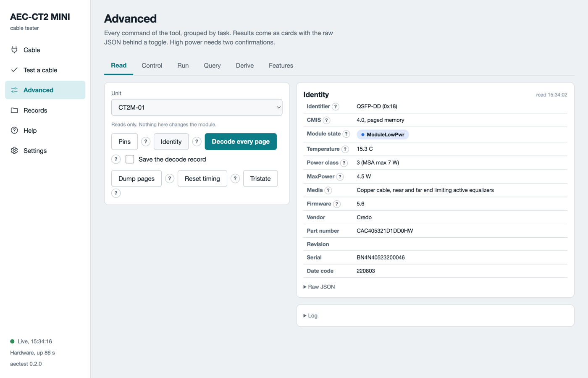Show help for the Identifier field
The height and width of the screenshot is (378, 588).
tap(336, 107)
